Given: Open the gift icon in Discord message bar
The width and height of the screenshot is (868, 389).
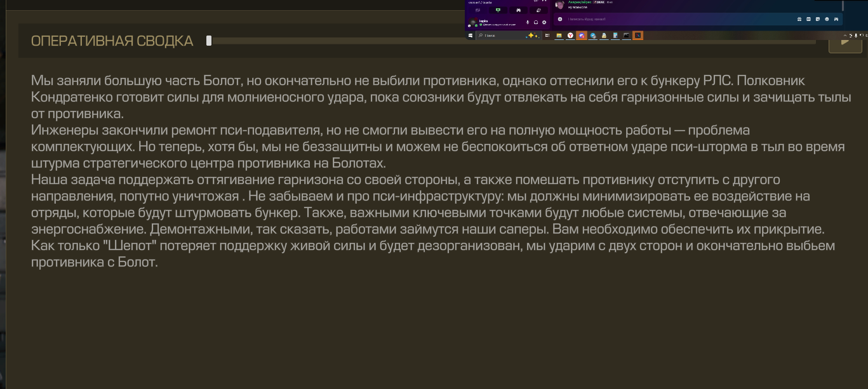Looking at the screenshot, I should coord(799,19).
